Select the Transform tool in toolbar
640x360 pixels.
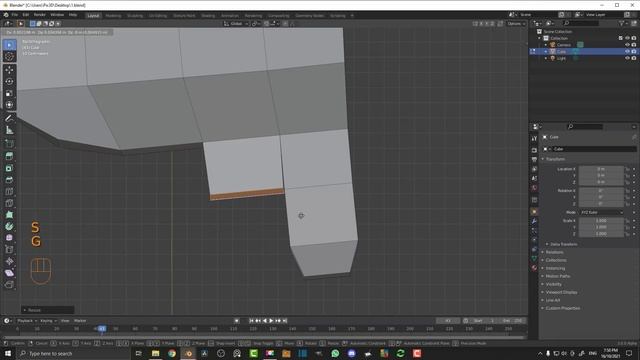click(x=9, y=105)
